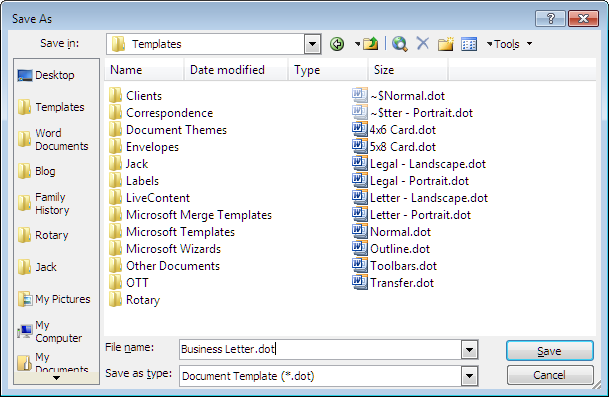Select Blog in the places bar

tap(37, 171)
